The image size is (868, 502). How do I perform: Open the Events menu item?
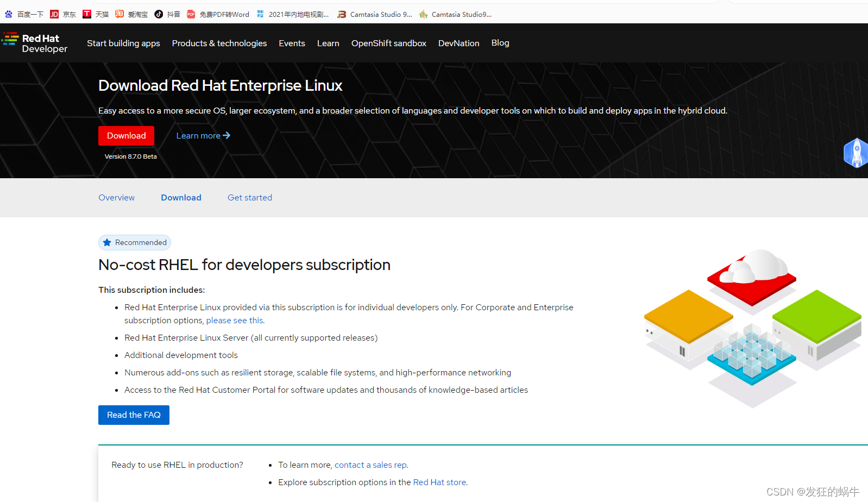[x=292, y=43]
